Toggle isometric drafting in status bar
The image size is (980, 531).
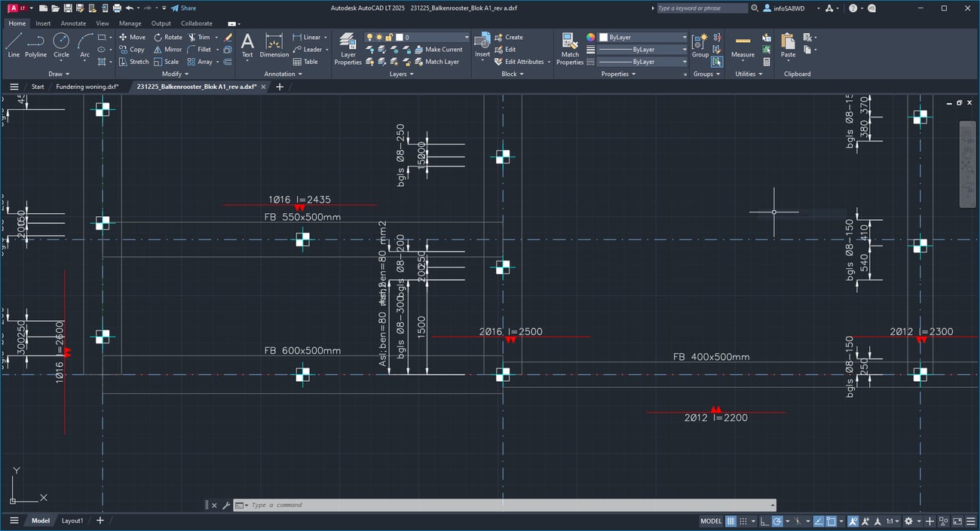click(798, 521)
